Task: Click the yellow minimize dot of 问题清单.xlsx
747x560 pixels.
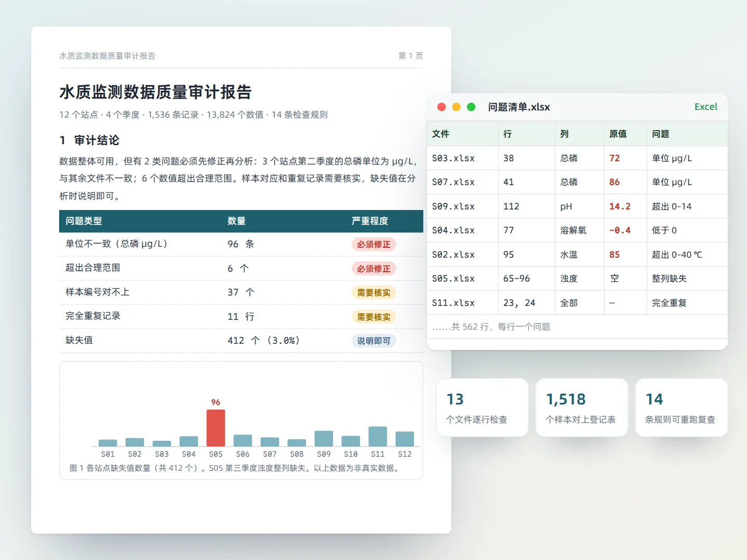Action: coord(457,107)
